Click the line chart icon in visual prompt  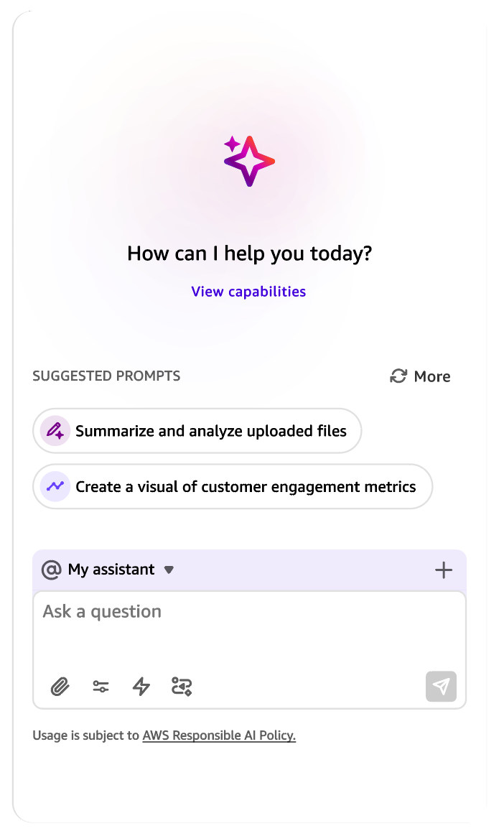point(55,486)
